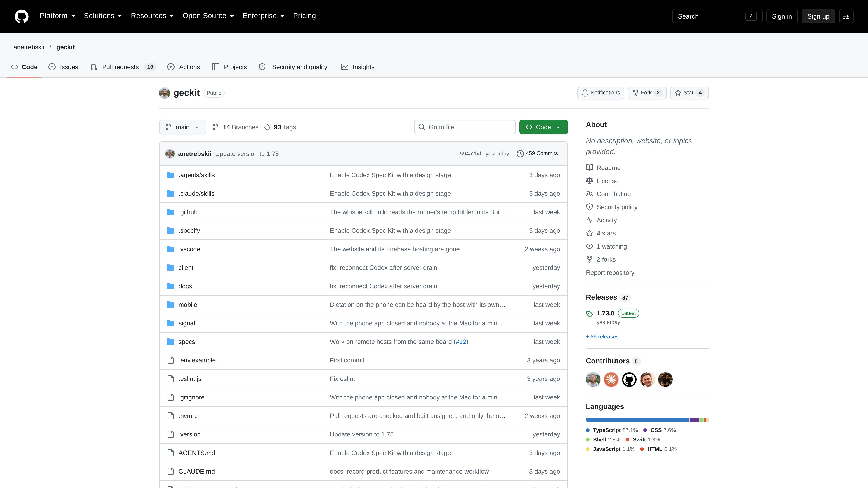Click the branch icon beside 14 Branches
Viewport: 868px width, 488px height.
point(216,127)
